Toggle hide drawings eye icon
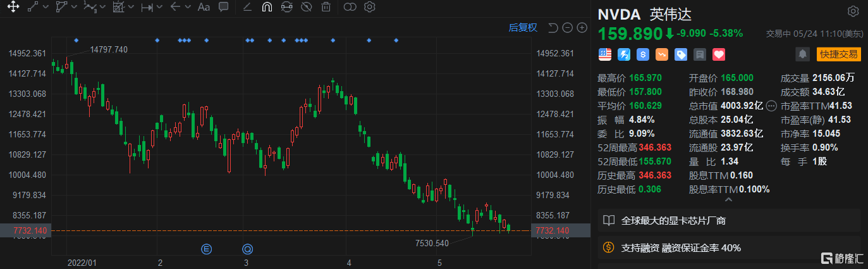Image resolution: width=868 pixels, height=269 pixels. coord(306,8)
